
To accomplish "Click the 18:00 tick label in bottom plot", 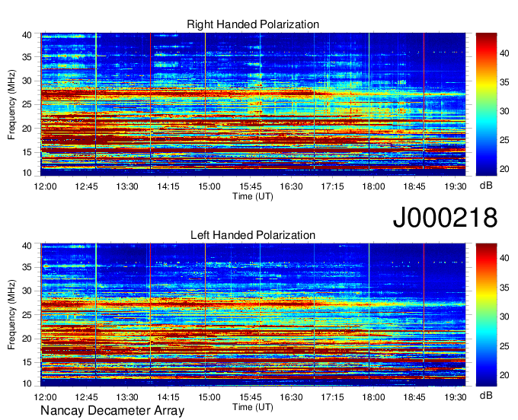I will pos(373,397).
